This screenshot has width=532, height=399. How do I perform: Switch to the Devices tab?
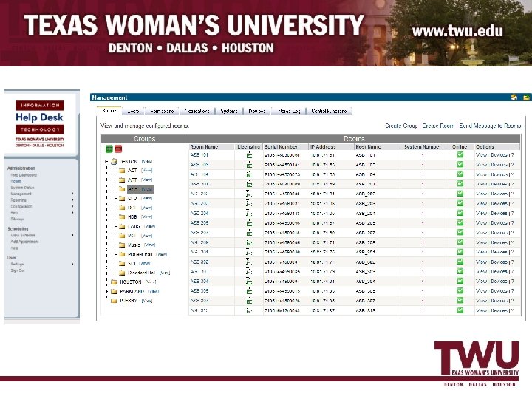(x=257, y=112)
